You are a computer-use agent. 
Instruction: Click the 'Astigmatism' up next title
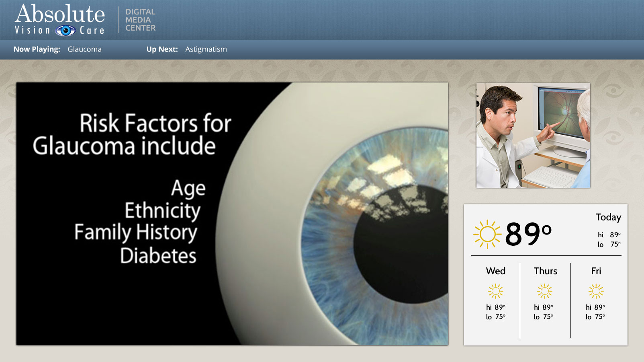206,49
